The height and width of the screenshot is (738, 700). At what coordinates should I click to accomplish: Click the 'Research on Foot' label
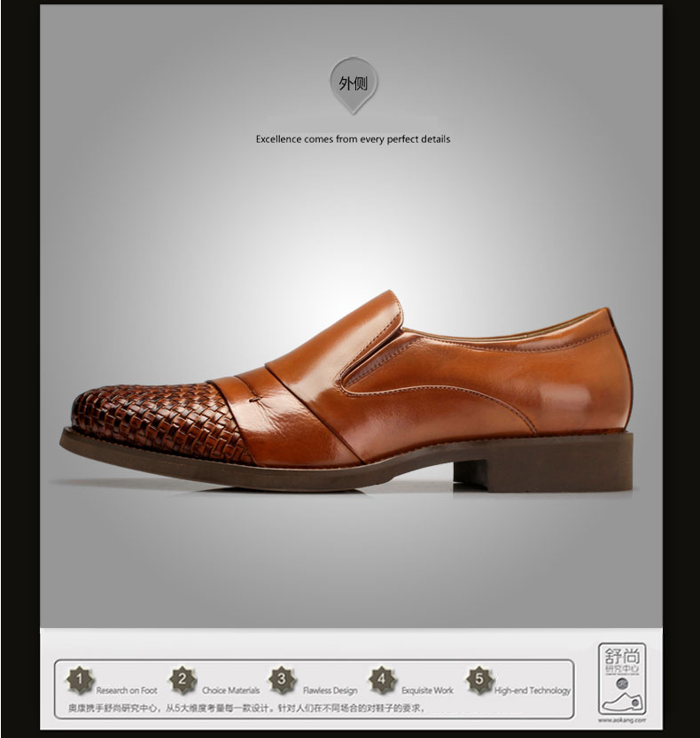(x=127, y=690)
